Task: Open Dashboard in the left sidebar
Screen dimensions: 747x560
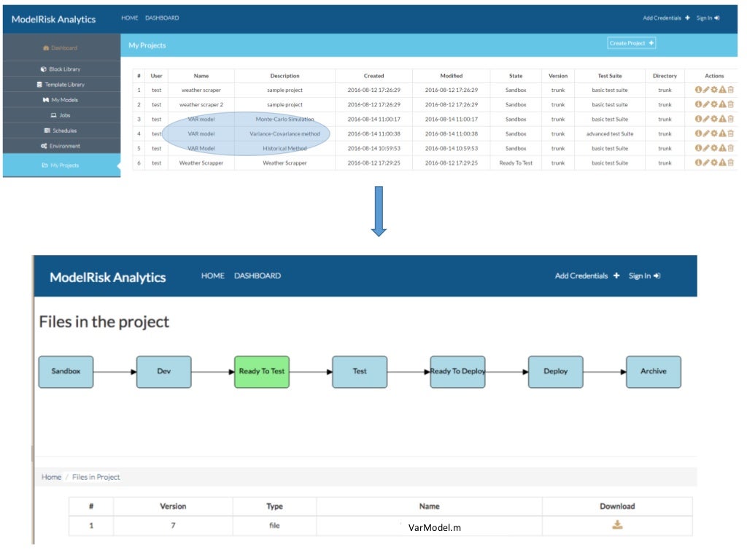Action: click(61, 47)
